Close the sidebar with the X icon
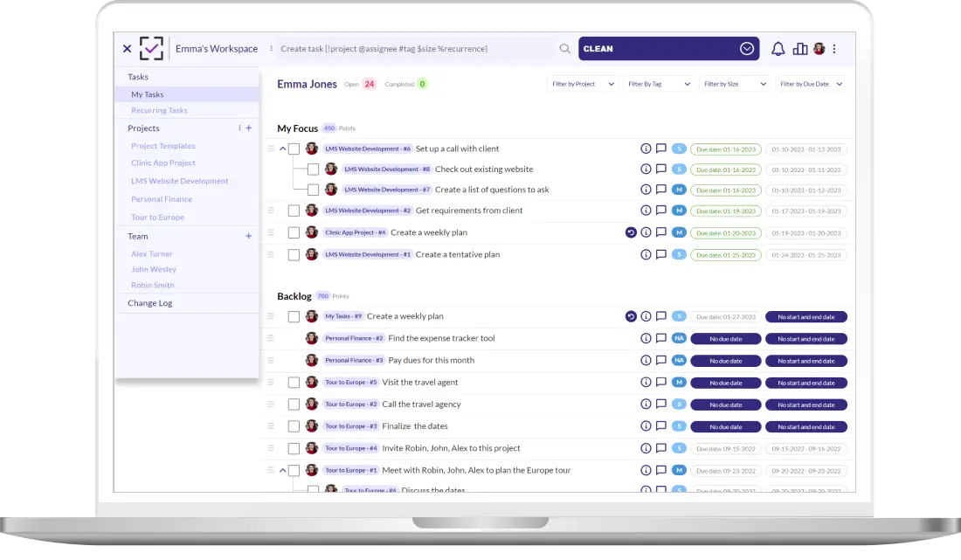 127,48
